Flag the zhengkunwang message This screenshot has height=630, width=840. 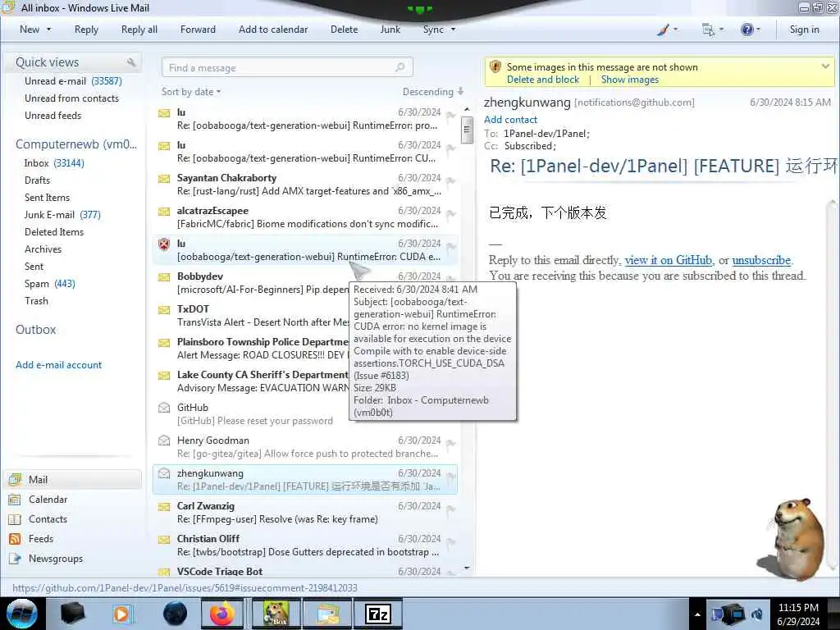pos(450,477)
